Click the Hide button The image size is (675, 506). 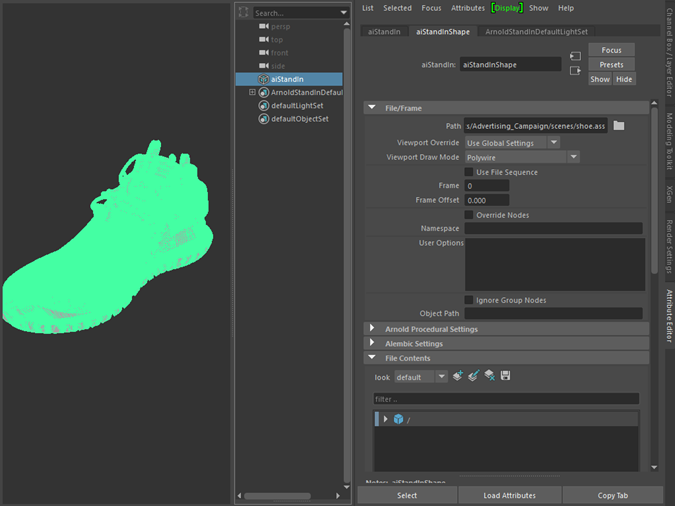pyautogui.click(x=624, y=79)
